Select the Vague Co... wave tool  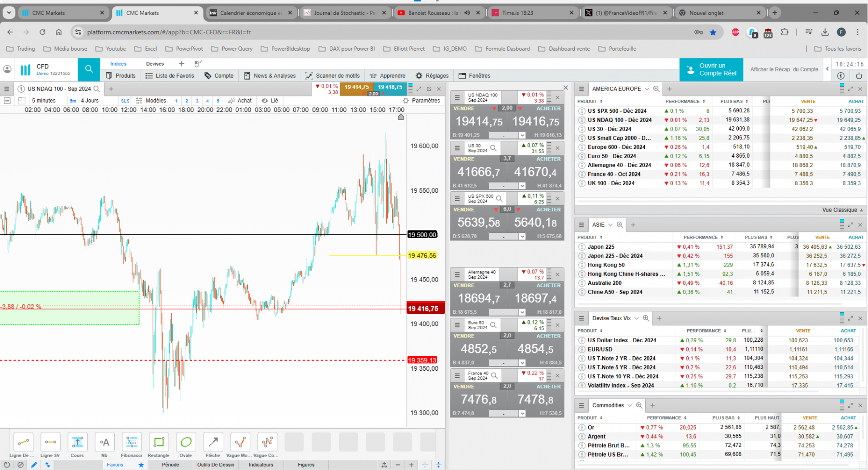tap(267, 442)
